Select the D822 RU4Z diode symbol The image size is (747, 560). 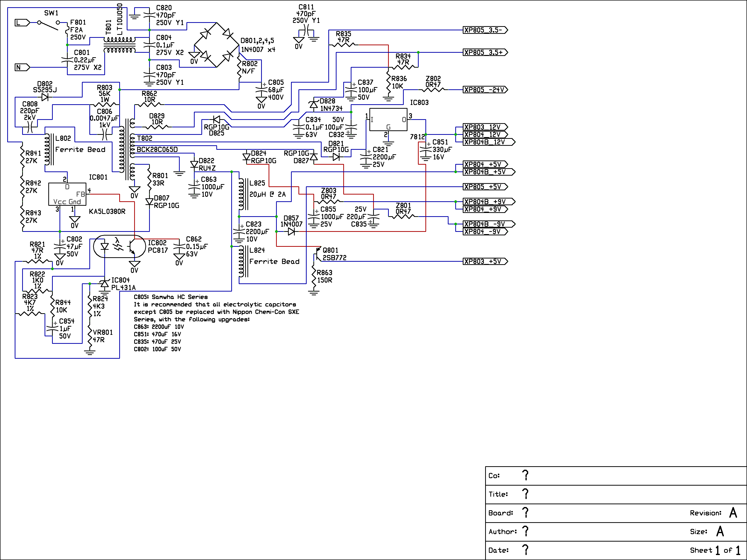tap(194, 164)
